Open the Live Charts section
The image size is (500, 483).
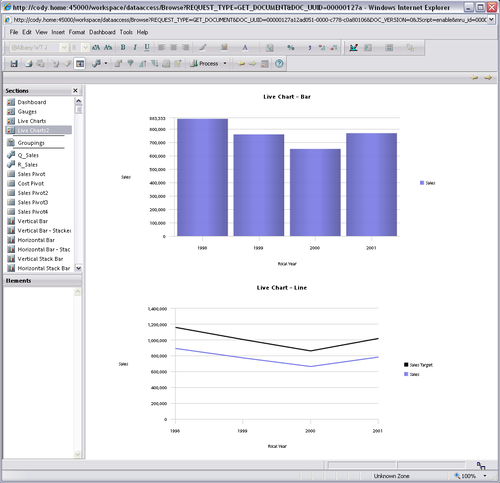[32, 121]
